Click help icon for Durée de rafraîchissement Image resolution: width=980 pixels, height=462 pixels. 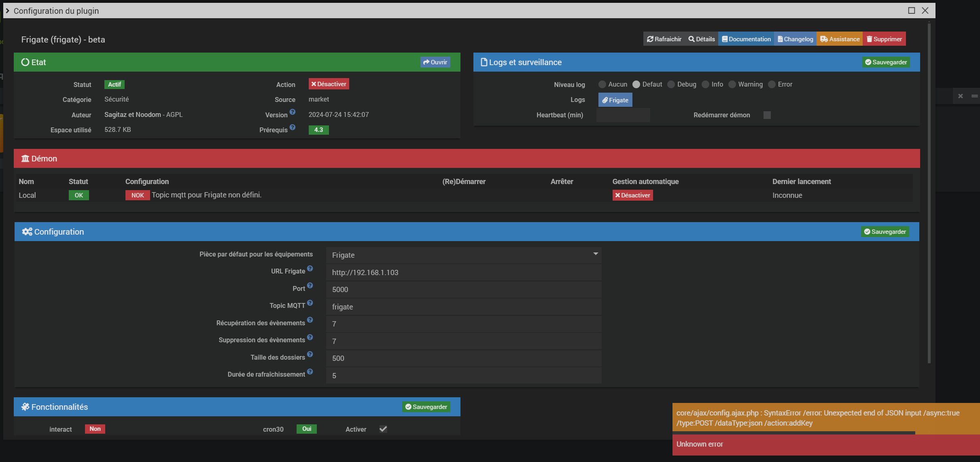coord(310,372)
